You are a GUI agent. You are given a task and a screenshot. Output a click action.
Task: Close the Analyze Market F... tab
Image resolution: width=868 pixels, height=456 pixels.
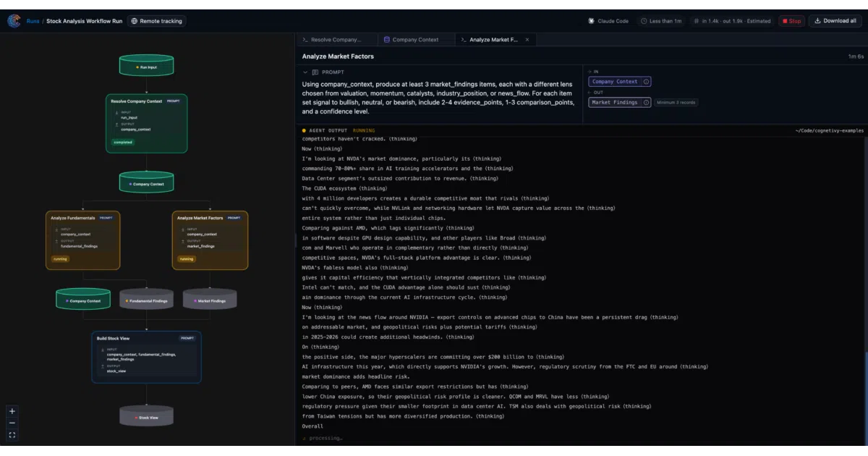(x=527, y=40)
